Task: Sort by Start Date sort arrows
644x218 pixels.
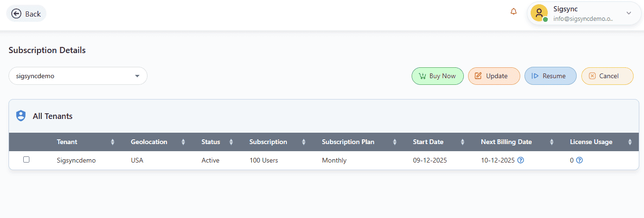Action: pyautogui.click(x=462, y=142)
